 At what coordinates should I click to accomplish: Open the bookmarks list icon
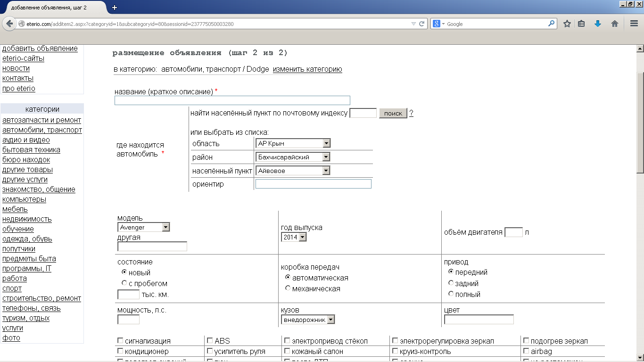click(x=581, y=24)
